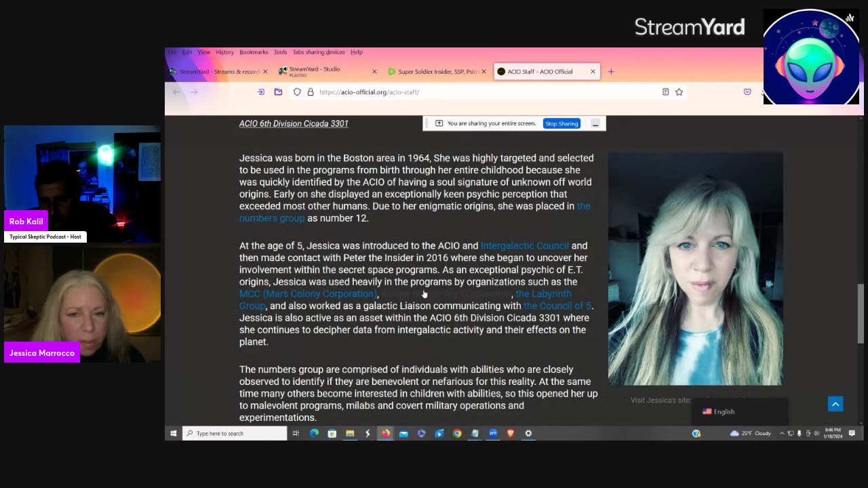Viewport: 868px width, 488px height.
Task: Open the MCC (Mars Colony Corporation) link
Action: [308, 293]
